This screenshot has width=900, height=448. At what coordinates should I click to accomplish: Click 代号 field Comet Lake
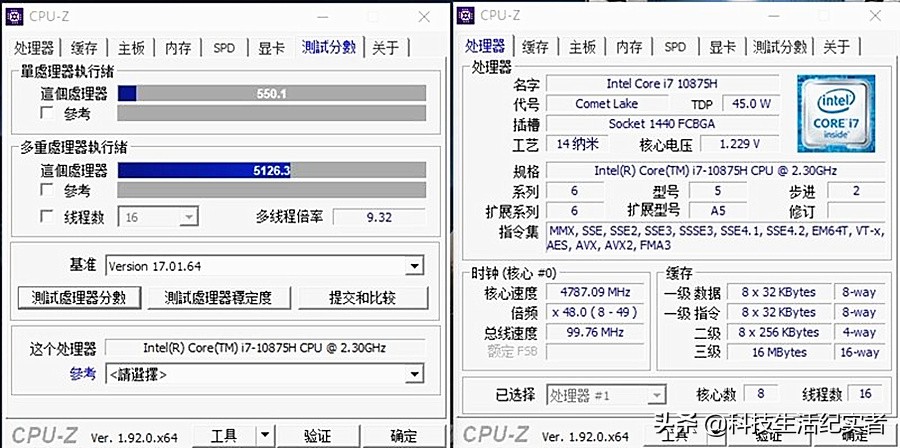click(x=606, y=104)
